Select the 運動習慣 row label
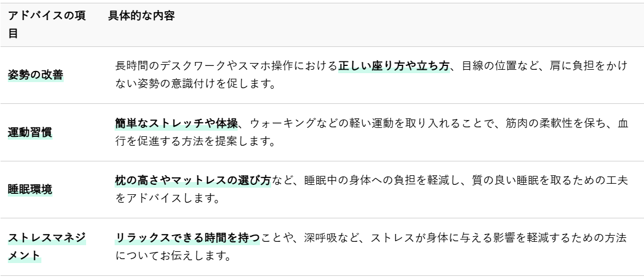 pyautogui.click(x=30, y=132)
